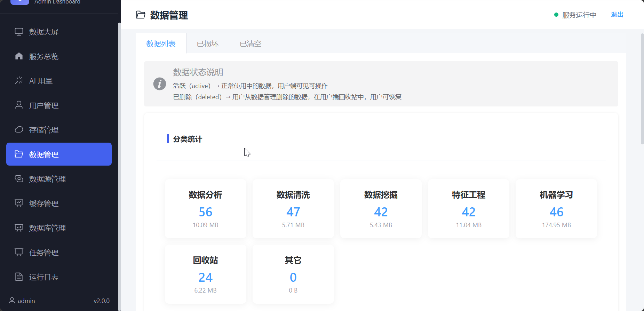The width and height of the screenshot is (644, 311).
Task: Switch to the 已损坏 tab
Action: [x=208, y=43]
